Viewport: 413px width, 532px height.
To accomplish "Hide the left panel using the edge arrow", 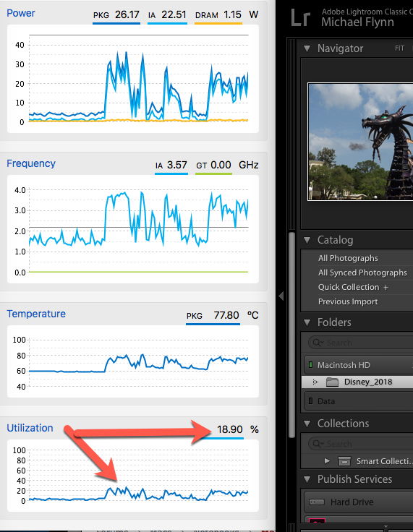I will [x=281, y=296].
